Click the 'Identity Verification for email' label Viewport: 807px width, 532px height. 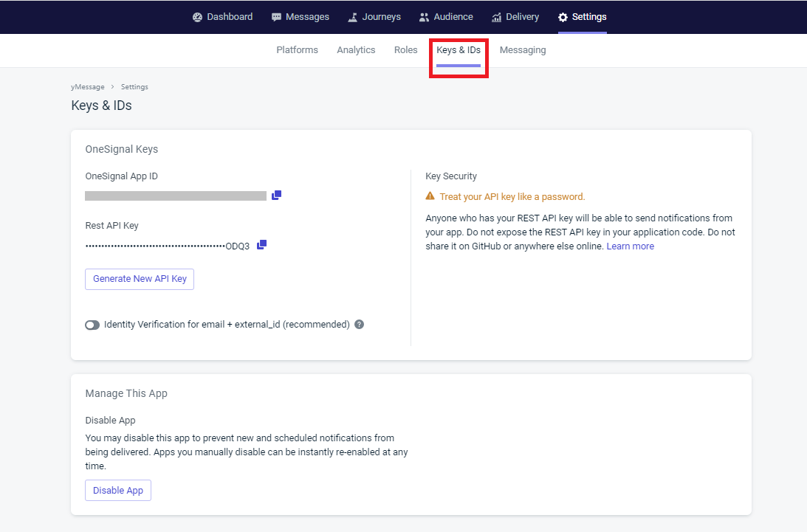pos(227,324)
